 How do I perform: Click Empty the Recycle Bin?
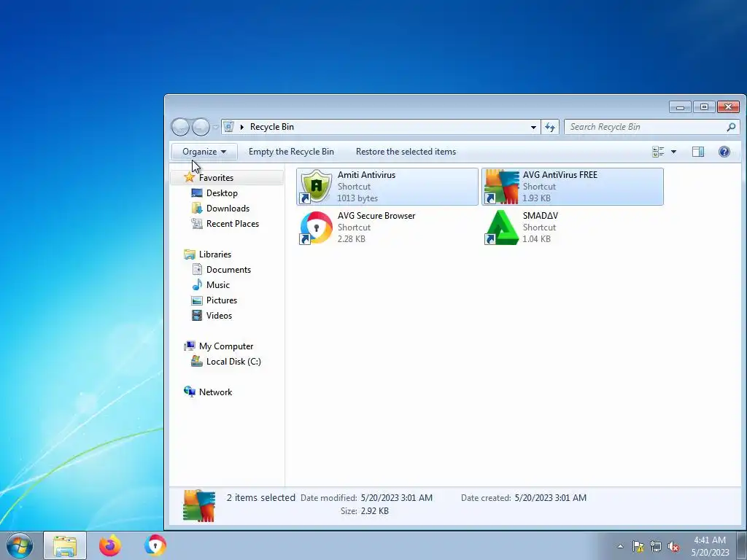pyautogui.click(x=291, y=152)
